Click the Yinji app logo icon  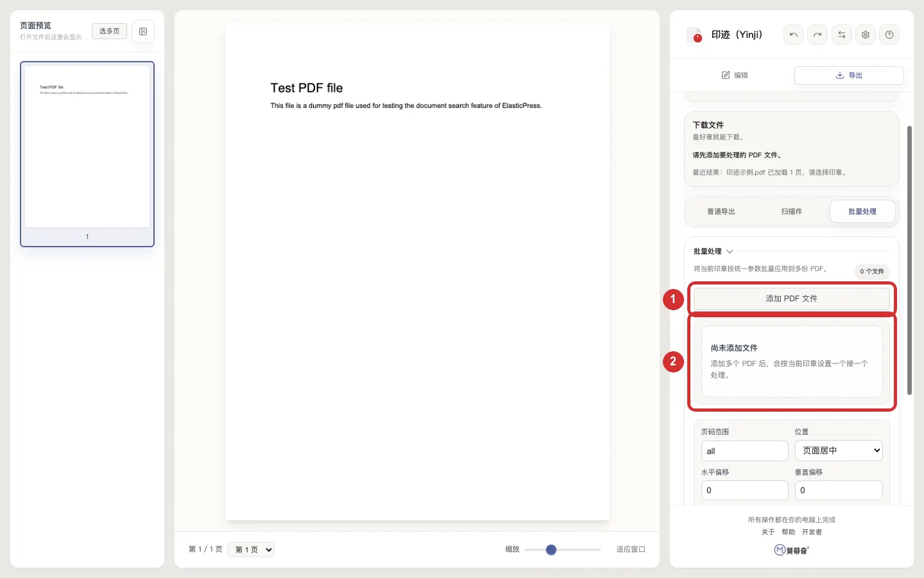[694, 35]
